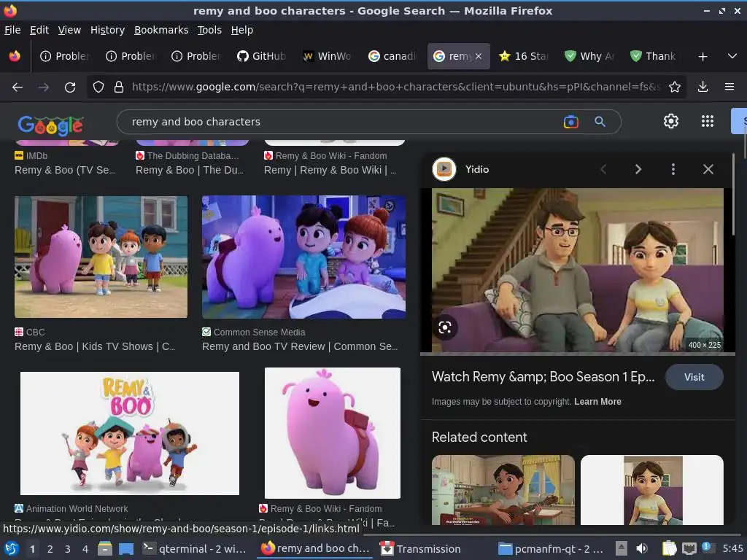Open the Edit menu
Viewport: 747px width, 560px height.
39,30
